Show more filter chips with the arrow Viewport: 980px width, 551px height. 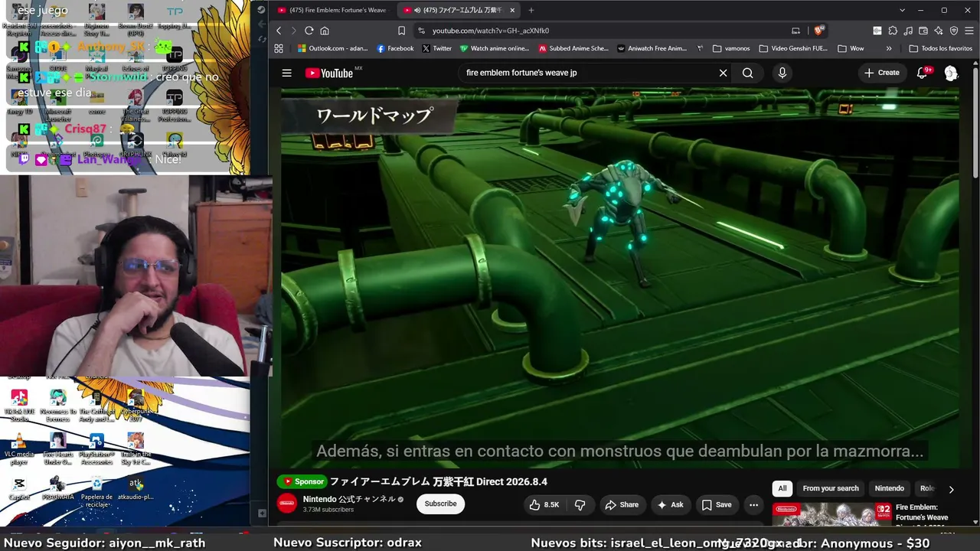(951, 489)
